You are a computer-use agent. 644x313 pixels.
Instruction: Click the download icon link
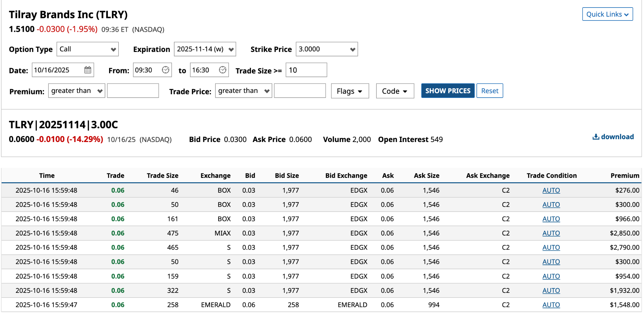(613, 137)
